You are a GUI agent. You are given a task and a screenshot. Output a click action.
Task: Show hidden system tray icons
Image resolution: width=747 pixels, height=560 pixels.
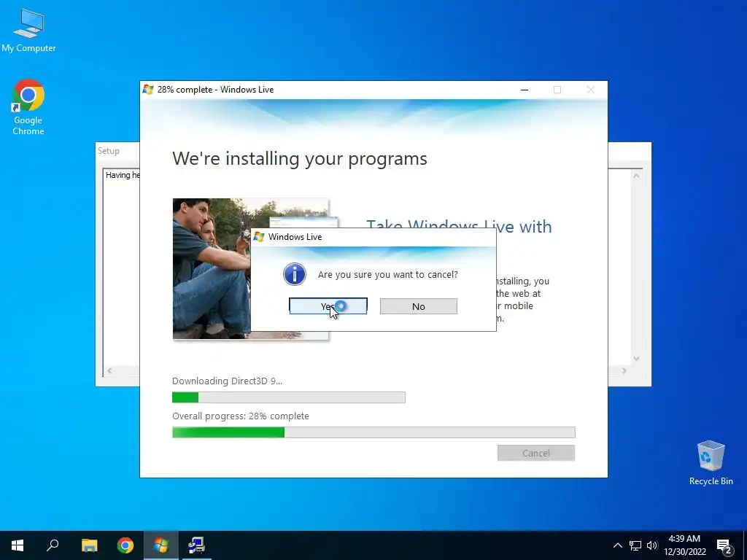click(617, 545)
